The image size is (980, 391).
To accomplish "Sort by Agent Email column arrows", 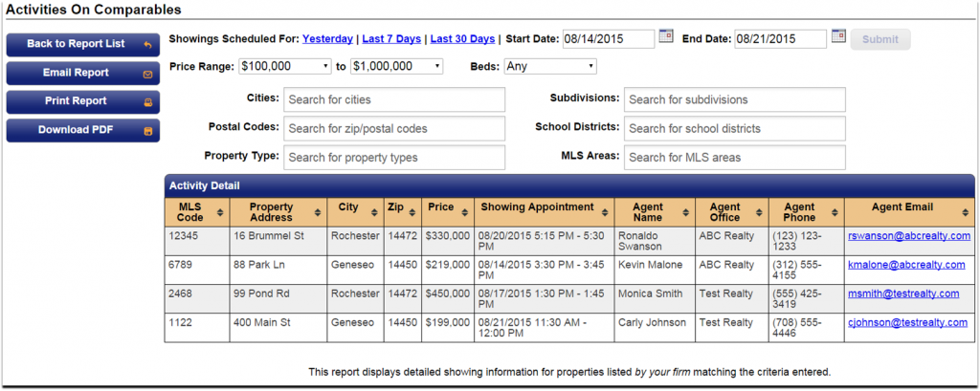I will click(965, 212).
